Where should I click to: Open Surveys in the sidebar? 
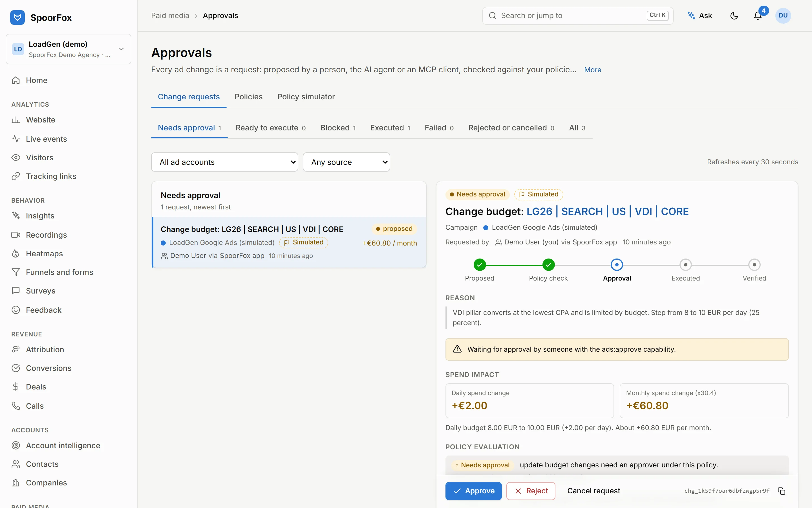pos(68,291)
